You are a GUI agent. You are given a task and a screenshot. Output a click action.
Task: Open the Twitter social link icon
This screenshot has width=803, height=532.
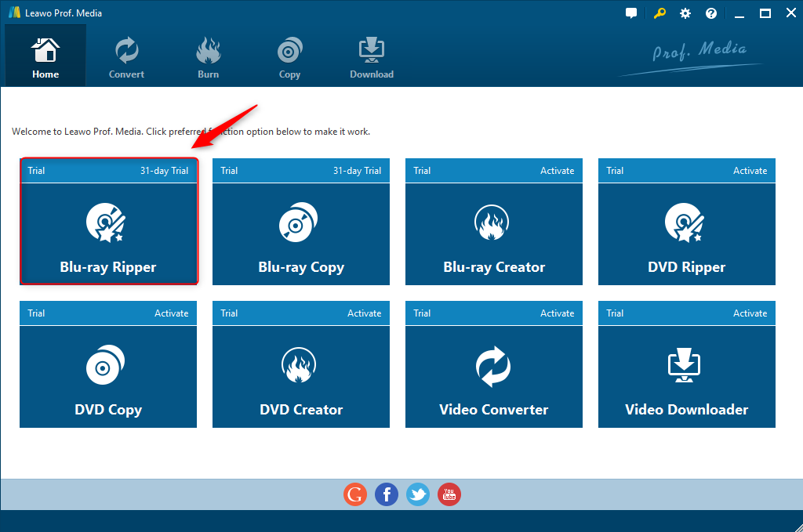click(418, 494)
